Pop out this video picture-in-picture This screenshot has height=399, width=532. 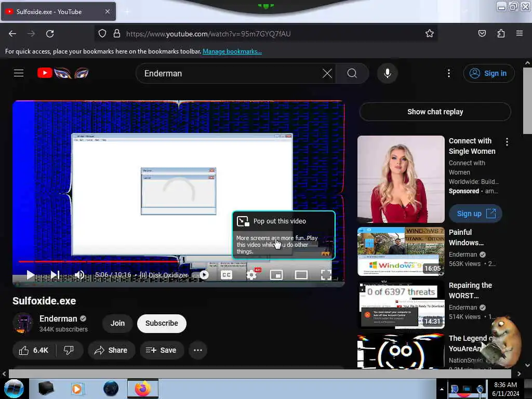pyautogui.click(x=284, y=235)
